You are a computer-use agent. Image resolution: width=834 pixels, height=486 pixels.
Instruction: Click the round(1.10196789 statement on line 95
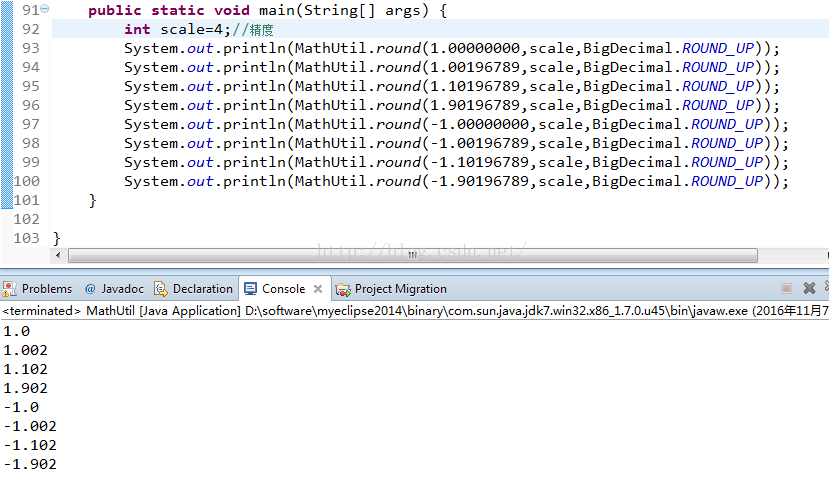(452, 86)
